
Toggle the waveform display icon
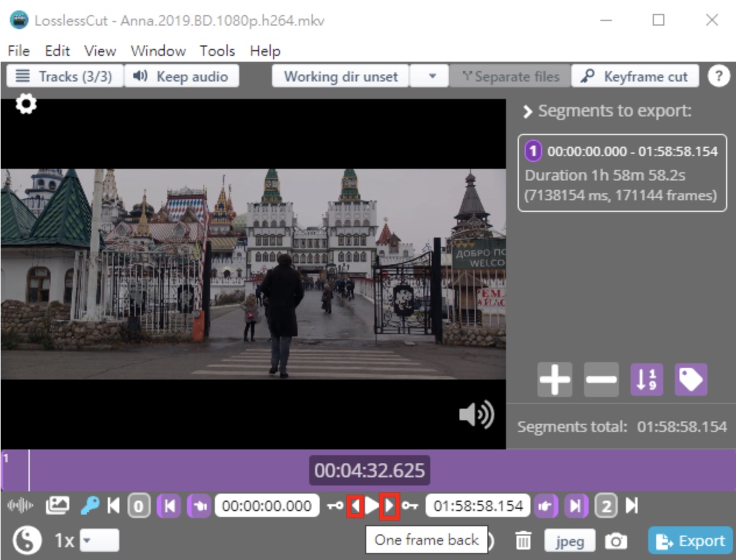[x=20, y=506]
